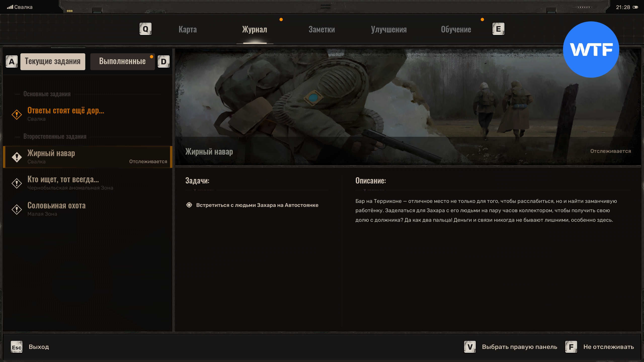Click the V key icon

tap(470, 347)
